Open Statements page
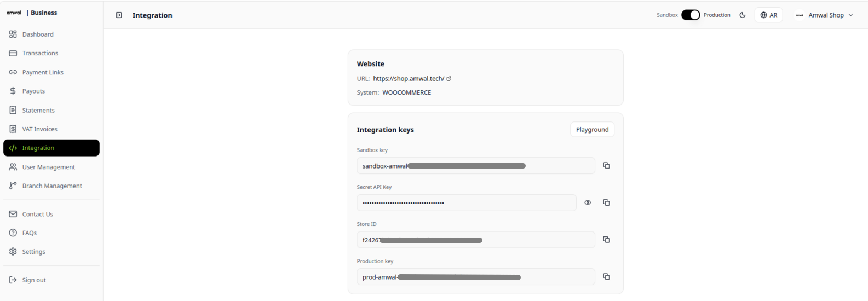This screenshot has width=868, height=301. (x=51, y=110)
